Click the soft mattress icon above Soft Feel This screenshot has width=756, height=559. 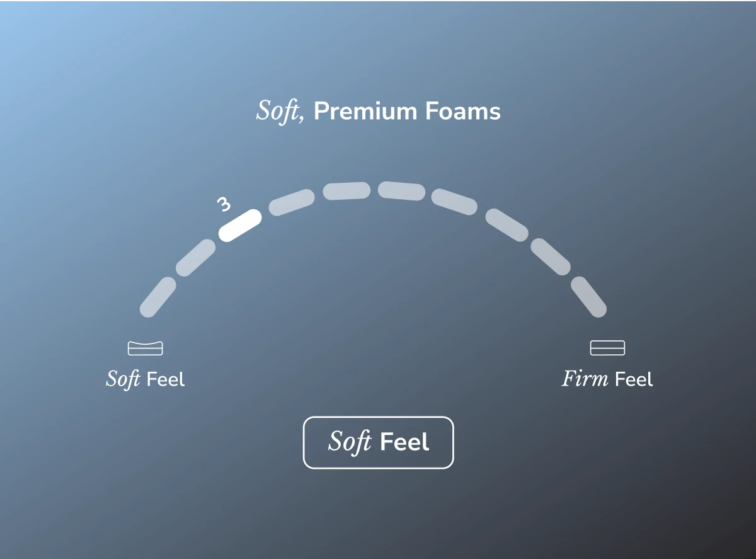[146, 348]
